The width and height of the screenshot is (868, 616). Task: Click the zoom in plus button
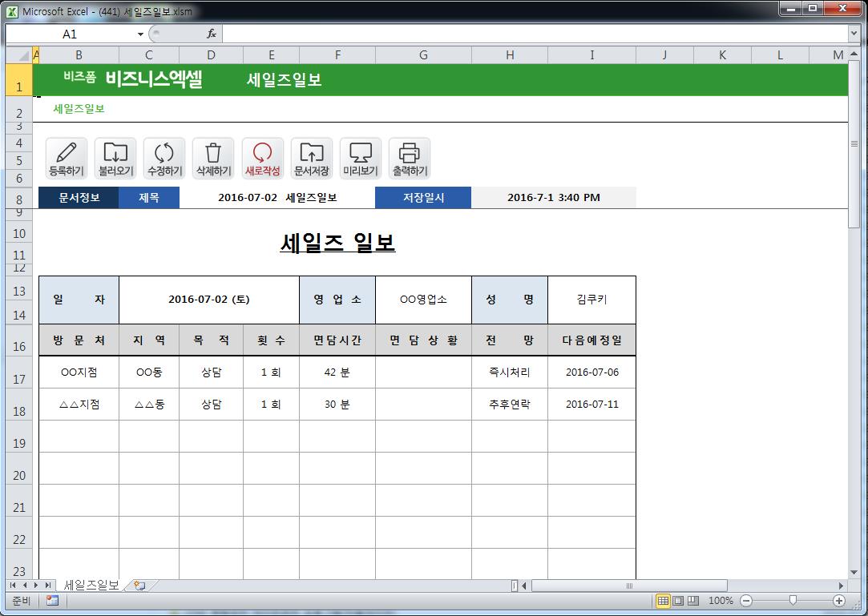(x=839, y=600)
